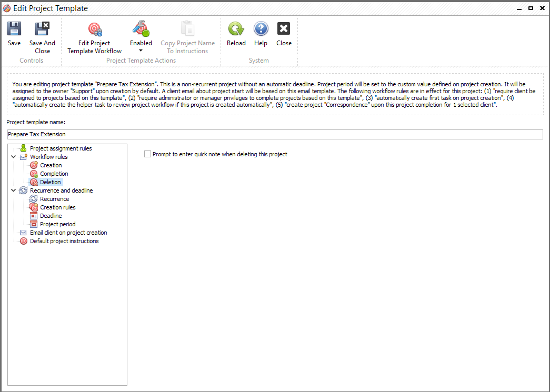Click the Project period calendar icon
Screen dimensions: 550x392
pos(34,224)
